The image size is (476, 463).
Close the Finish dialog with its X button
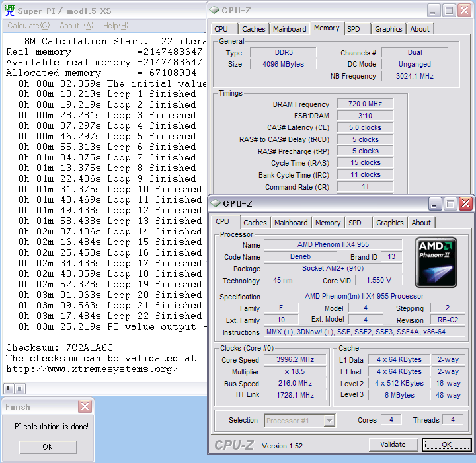85,407
